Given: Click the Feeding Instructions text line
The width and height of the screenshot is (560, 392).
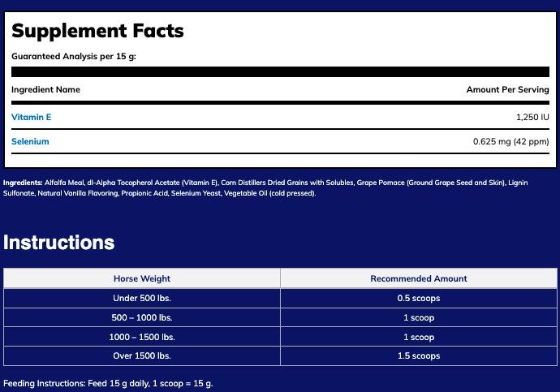Looking at the screenshot, I should [x=108, y=383].
